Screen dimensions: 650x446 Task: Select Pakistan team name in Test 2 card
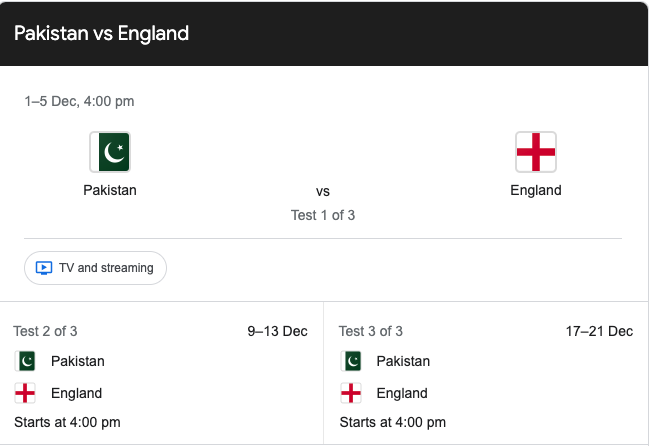[x=78, y=361]
